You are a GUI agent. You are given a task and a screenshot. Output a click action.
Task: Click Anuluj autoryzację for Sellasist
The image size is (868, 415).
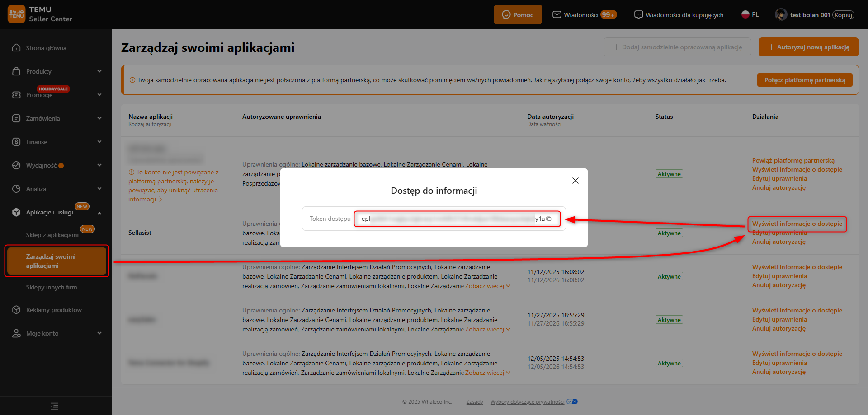click(778, 242)
